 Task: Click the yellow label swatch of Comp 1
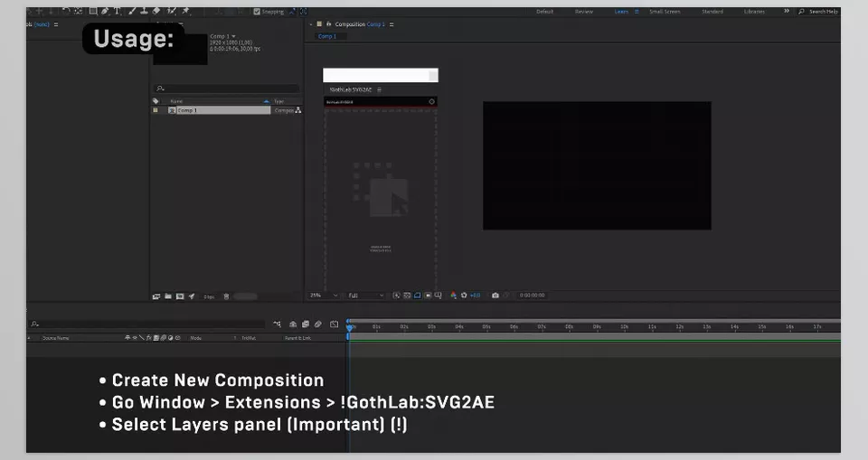(156, 110)
